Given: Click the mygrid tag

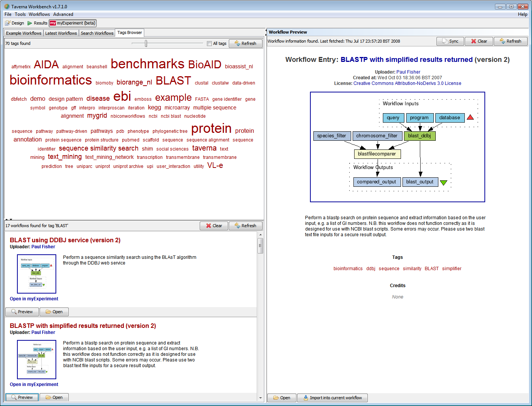Looking at the screenshot, I should 97,115.
